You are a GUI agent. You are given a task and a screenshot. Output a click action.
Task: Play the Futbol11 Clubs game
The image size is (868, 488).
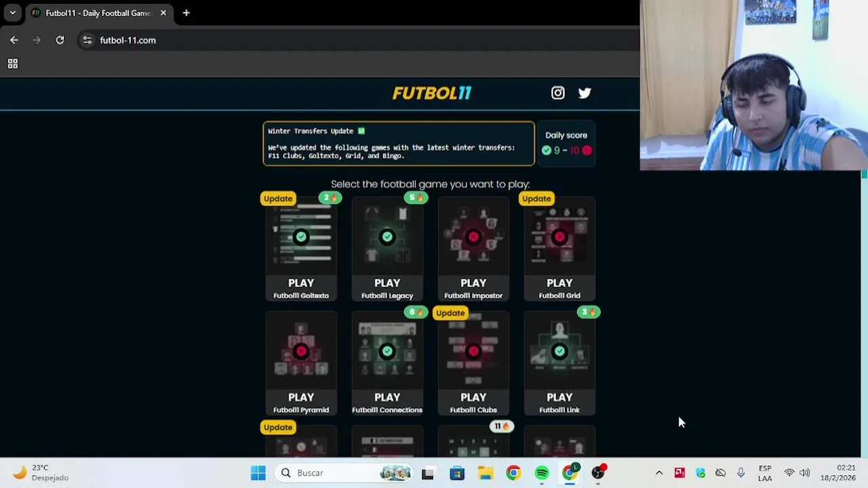[473, 397]
